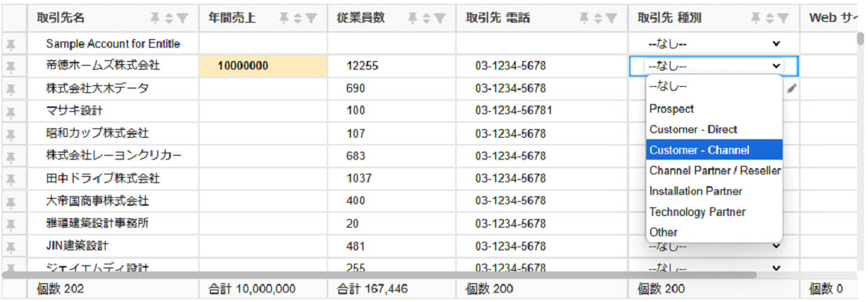Collapse the open 取引先 種別 dropdown on 帝徳ホームズ row
Viewport: 868px width, 302px height.
click(714, 67)
